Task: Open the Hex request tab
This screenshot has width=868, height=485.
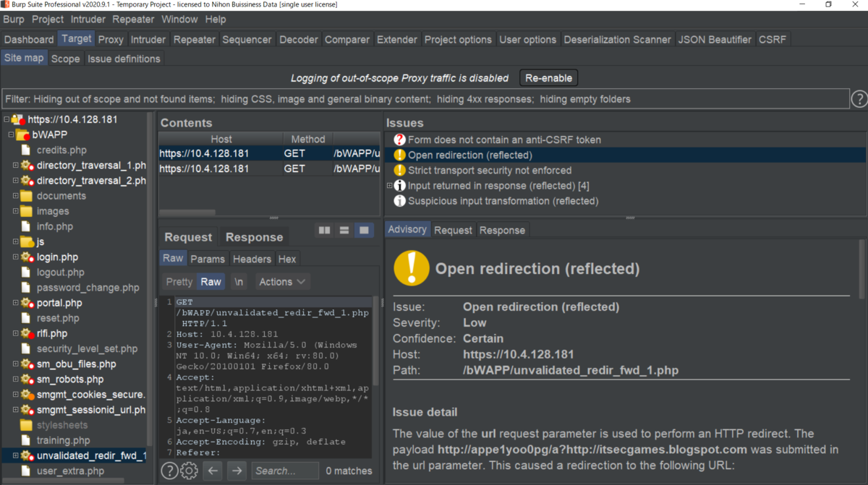Action: tap(287, 259)
